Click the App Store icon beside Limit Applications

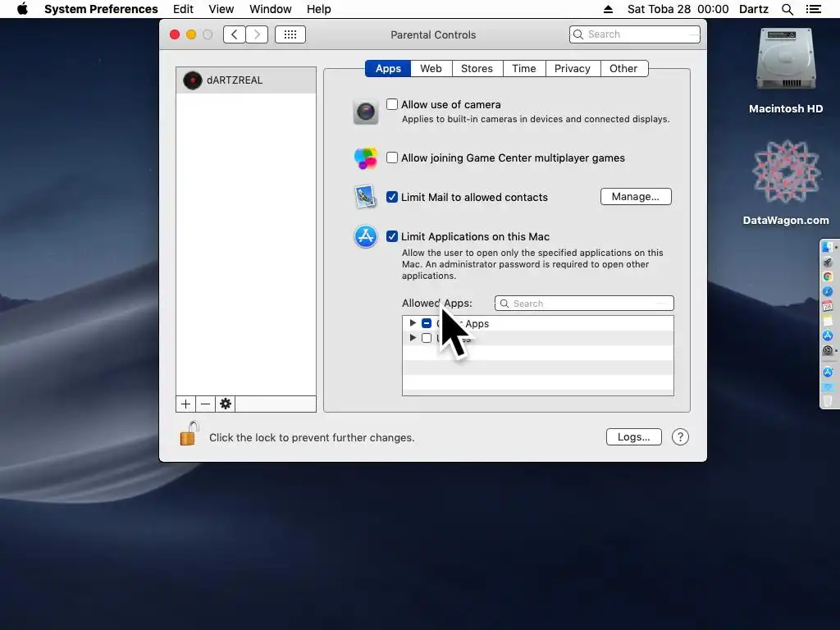(x=366, y=236)
